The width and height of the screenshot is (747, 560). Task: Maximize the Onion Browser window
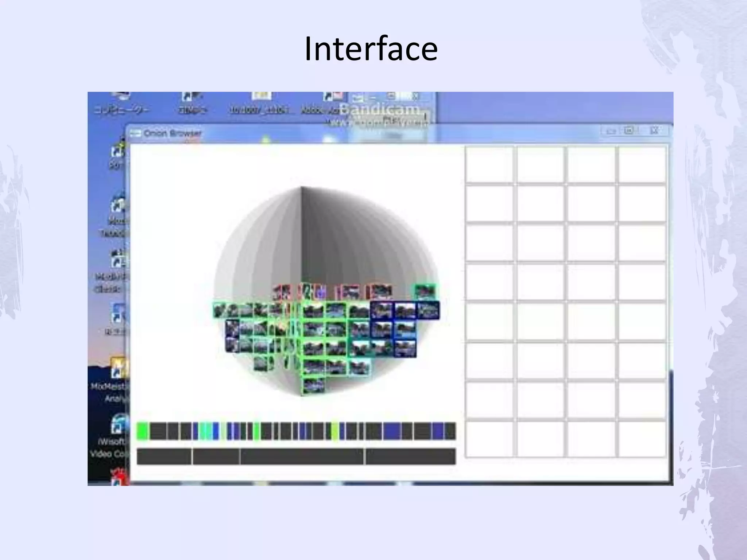click(629, 130)
